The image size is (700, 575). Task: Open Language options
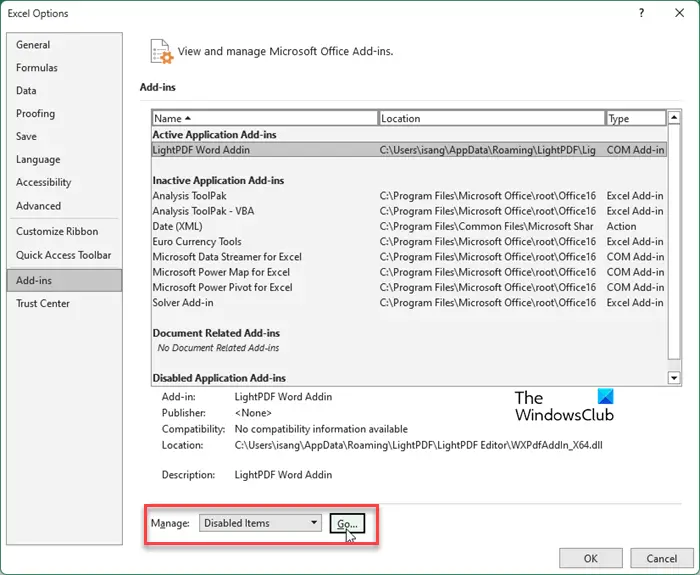(x=64, y=159)
